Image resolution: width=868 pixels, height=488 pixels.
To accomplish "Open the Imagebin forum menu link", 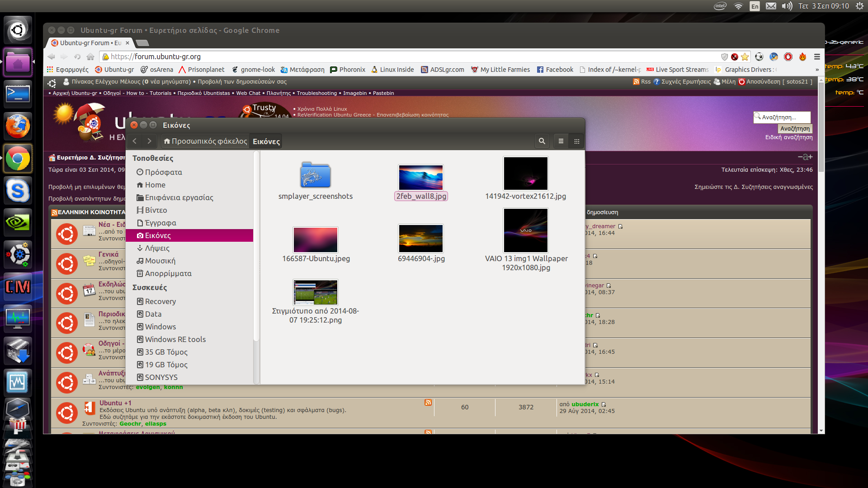I will (354, 93).
